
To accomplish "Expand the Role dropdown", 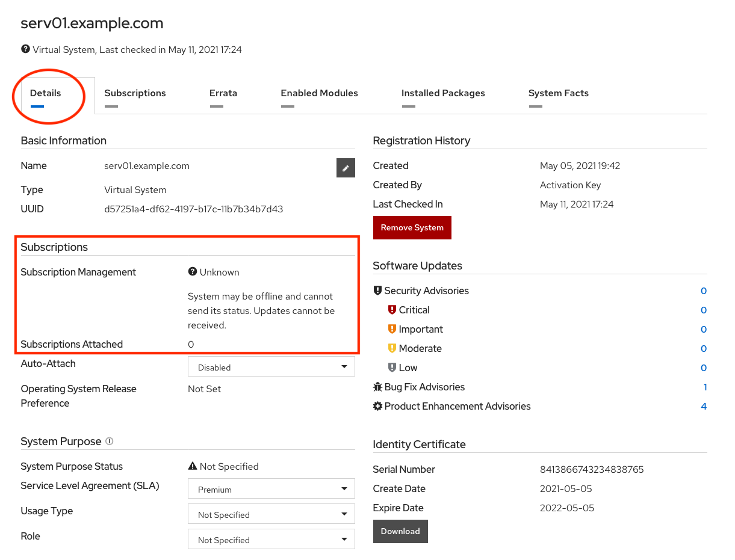I will 271,540.
